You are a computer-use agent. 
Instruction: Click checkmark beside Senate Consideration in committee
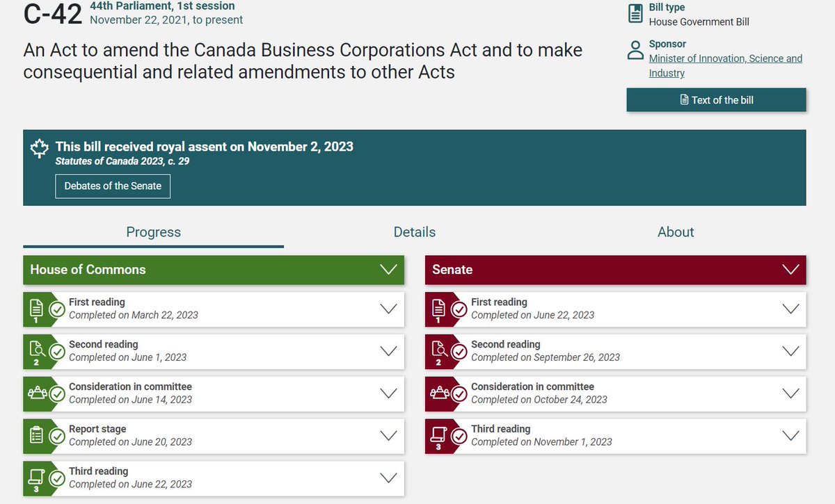(x=459, y=393)
